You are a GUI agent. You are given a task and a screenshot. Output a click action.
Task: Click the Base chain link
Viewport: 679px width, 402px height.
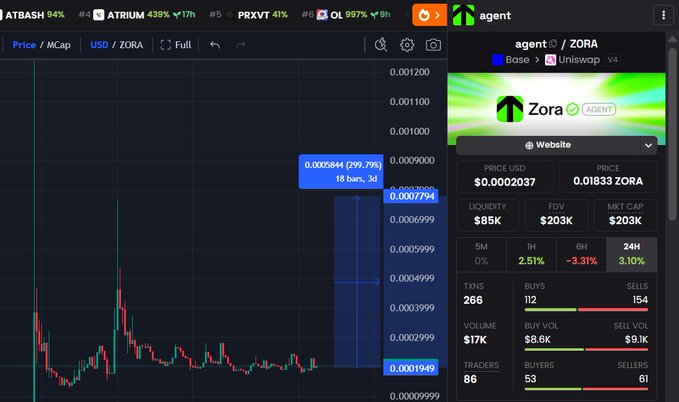pos(511,60)
